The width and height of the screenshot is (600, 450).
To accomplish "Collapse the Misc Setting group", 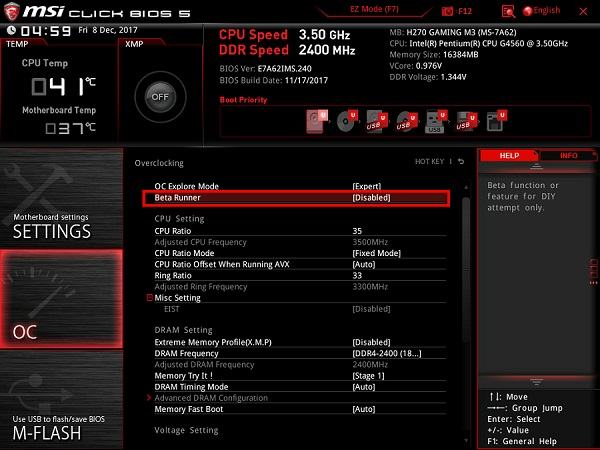I will coord(150,297).
